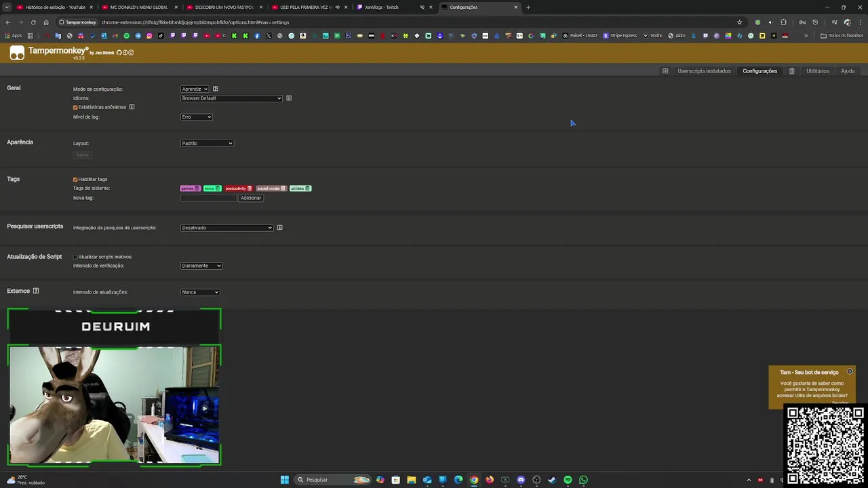Open Idioma dropdown set to Browser Default

tap(231, 98)
